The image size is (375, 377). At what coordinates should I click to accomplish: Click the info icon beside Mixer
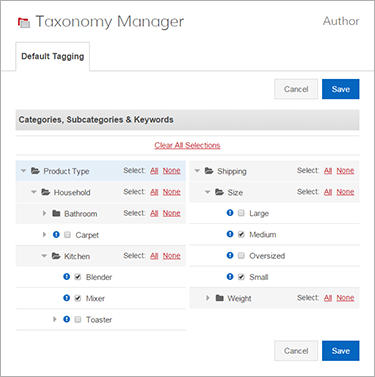tap(67, 298)
